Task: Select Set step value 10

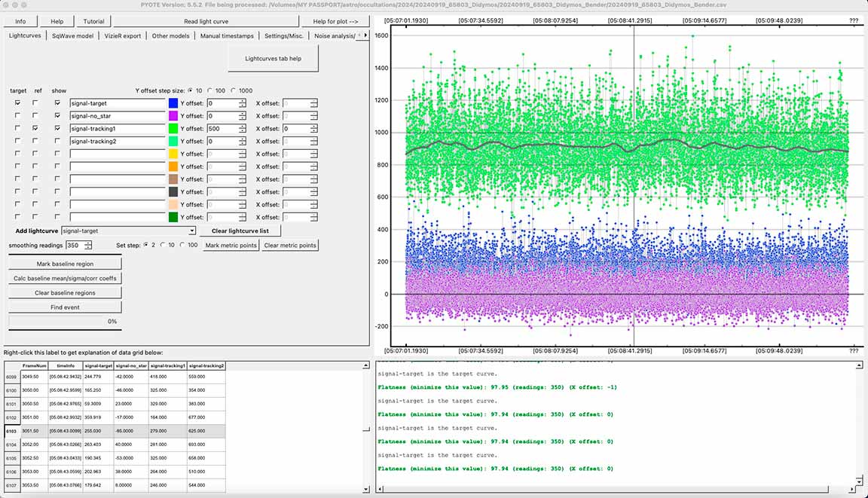Action: click(162, 245)
